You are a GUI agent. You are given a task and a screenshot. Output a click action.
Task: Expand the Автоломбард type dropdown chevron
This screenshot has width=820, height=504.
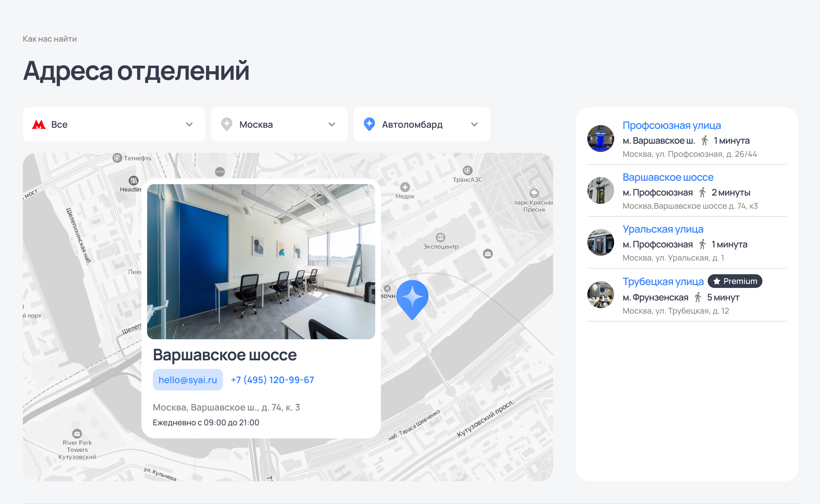pos(474,124)
